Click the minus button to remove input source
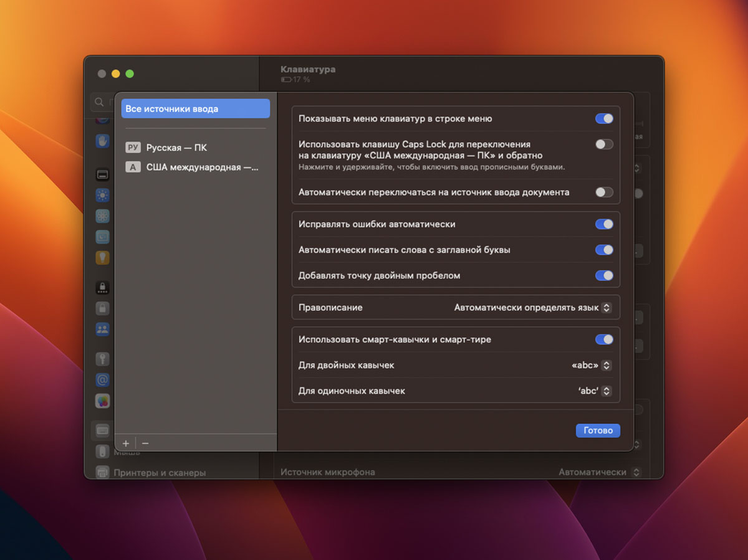748x560 pixels. tap(145, 443)
